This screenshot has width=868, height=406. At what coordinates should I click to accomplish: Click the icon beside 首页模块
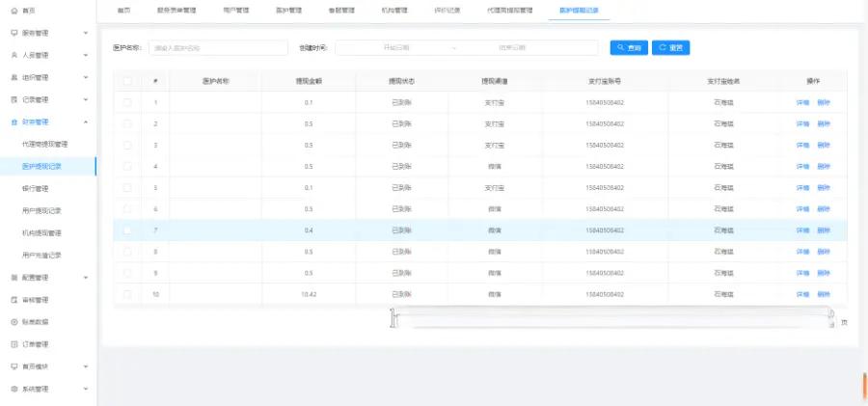coord(14,366)
